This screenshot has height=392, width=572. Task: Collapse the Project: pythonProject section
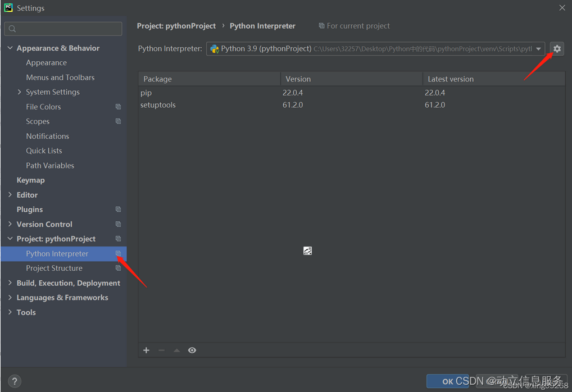10,239
